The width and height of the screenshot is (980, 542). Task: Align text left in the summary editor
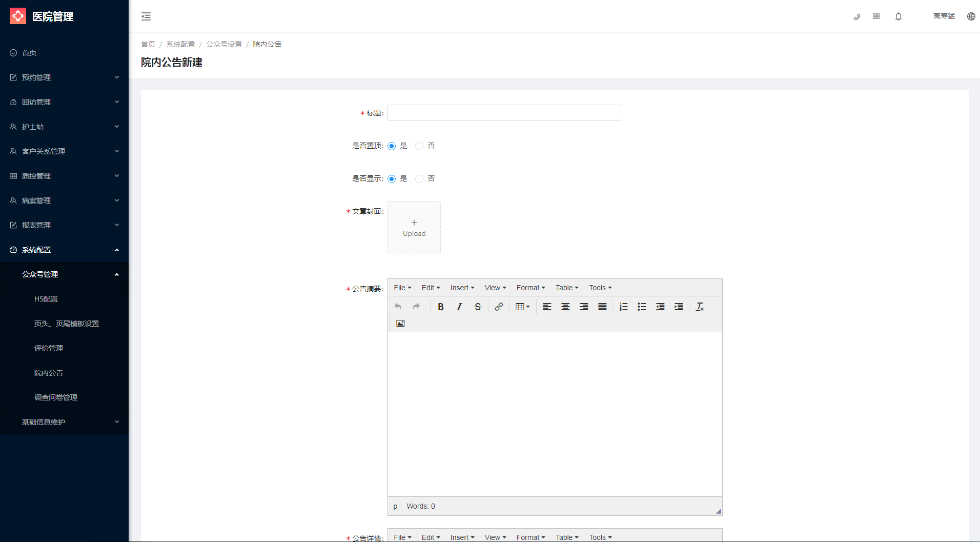547,307
